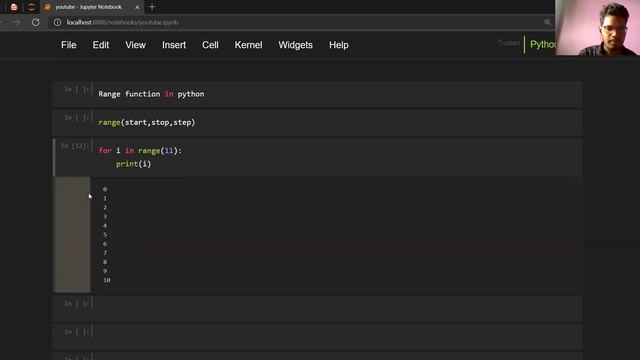Click the Python kernel name indicator
The height and width of the screenshot is (360, 640).
click(542, 44)
